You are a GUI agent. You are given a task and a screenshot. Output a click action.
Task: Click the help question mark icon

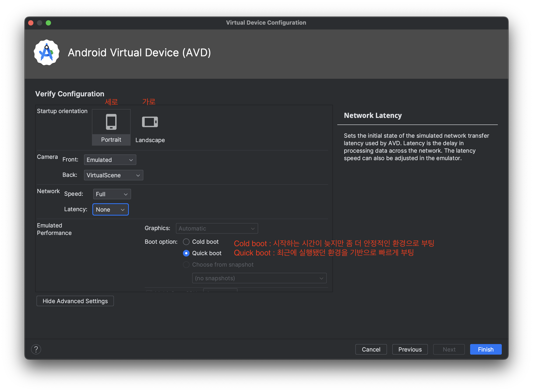coord(36,349)
